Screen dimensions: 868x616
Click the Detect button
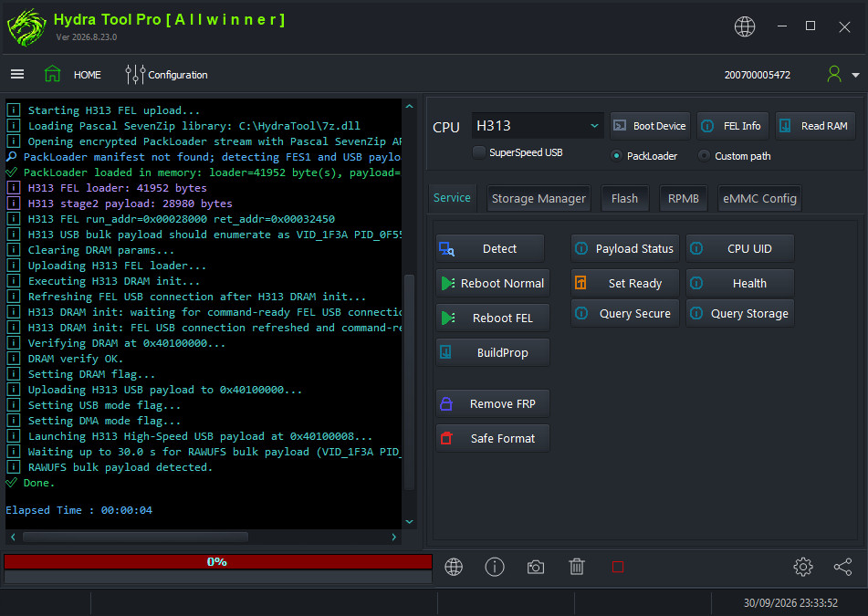(x=490, y=248)
